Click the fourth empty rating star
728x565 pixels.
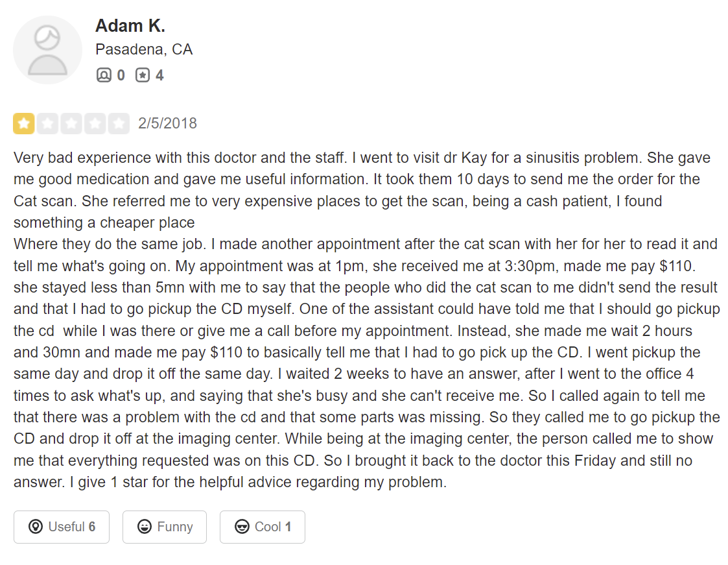pyautogui.click(x=95, y=124)
